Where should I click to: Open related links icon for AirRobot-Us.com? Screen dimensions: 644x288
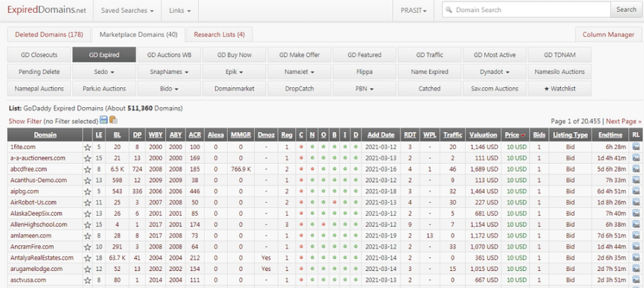(636, 202)
